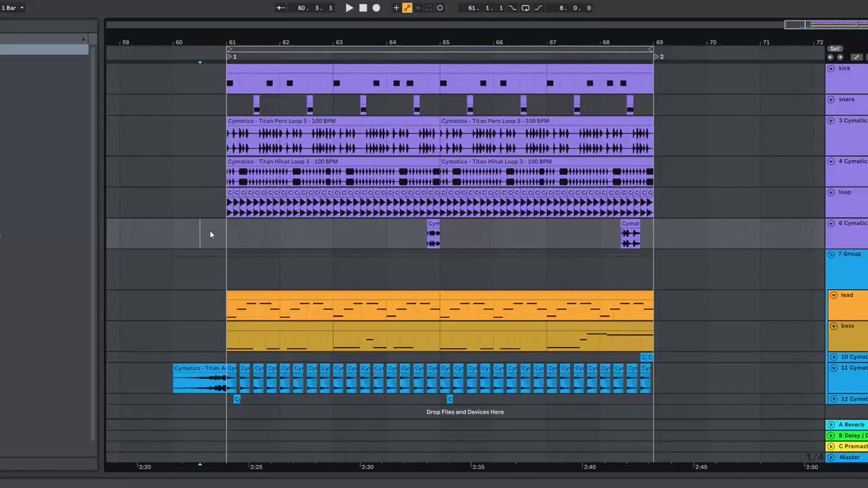Click the arrangement overview at top right
Image resolution: width=868 pixels, height=488 pixels.
point(825,25)
